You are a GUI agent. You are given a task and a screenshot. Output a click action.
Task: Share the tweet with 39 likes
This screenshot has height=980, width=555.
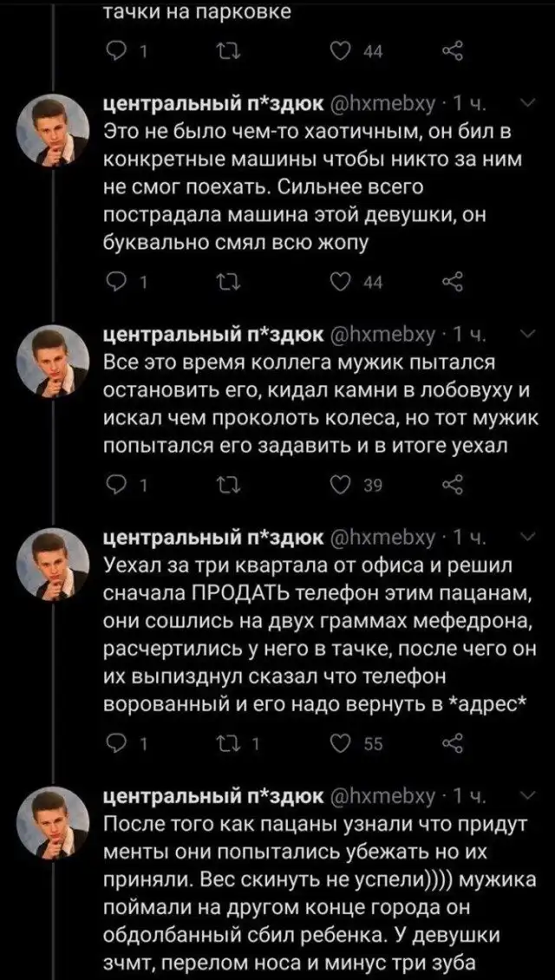pyautogui.click(x=452, y=487)
